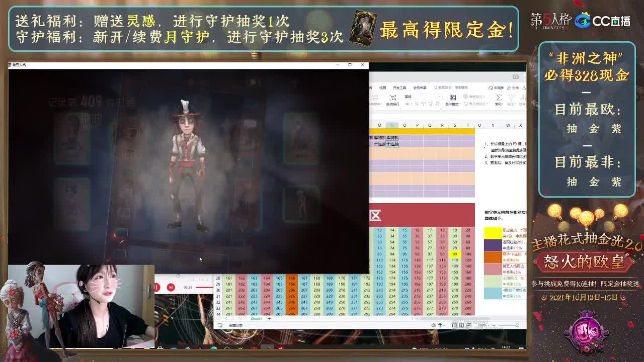Viewport: 644px width, 362px height.
Task: Click the red pause button in music player
Action: click(x=157, y=287)
